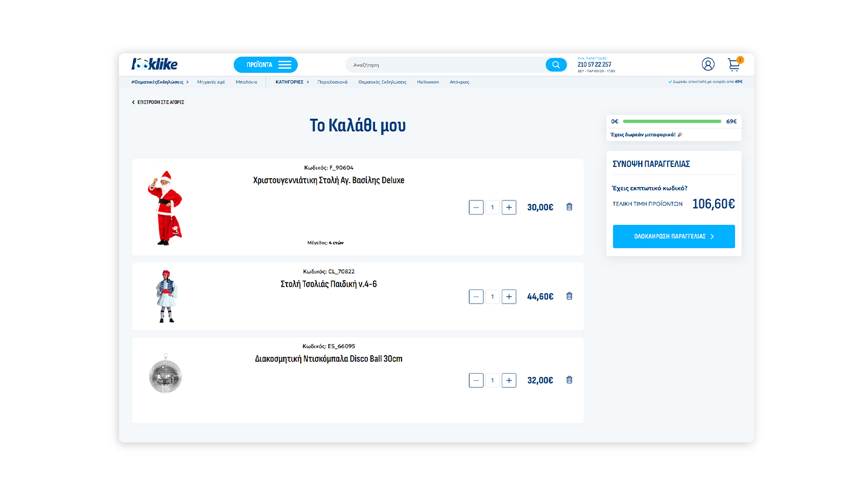861x504 pixels.
Task: Go to the Halloween category
Action: 428,82
